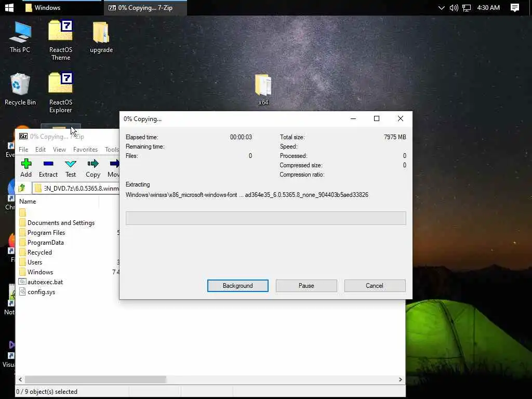Image resolution: width=532 pixels, height=399 pixels.
Task: Open the File menu in 7-Zip
Action: [23, 149]
